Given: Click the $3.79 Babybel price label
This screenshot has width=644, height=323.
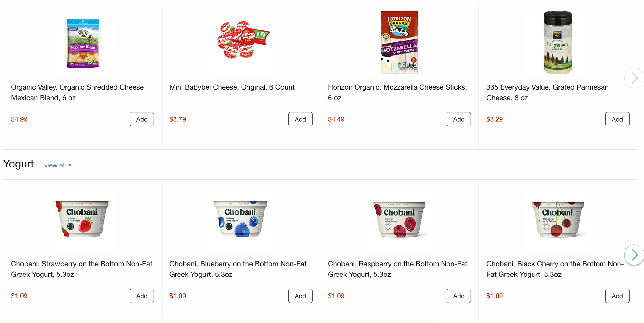Looking at the screenshot, I should [x=177, y=119].
